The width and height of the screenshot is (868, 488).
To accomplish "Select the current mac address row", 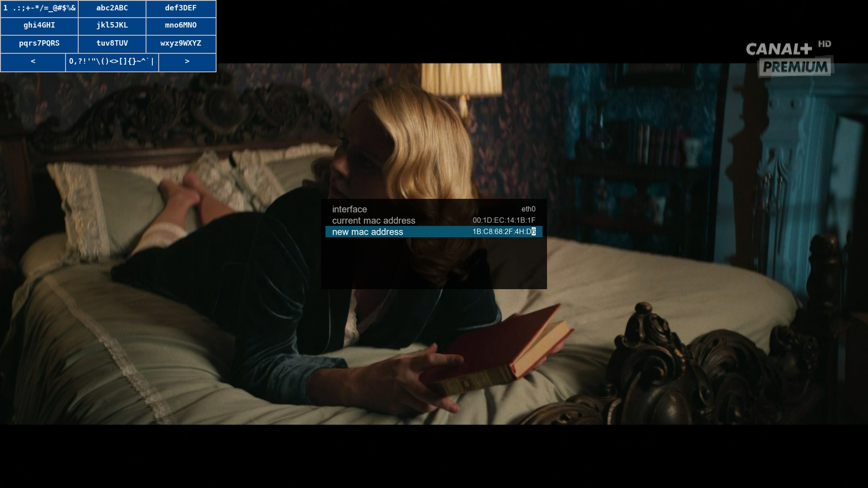I will [x=434, y=221].
